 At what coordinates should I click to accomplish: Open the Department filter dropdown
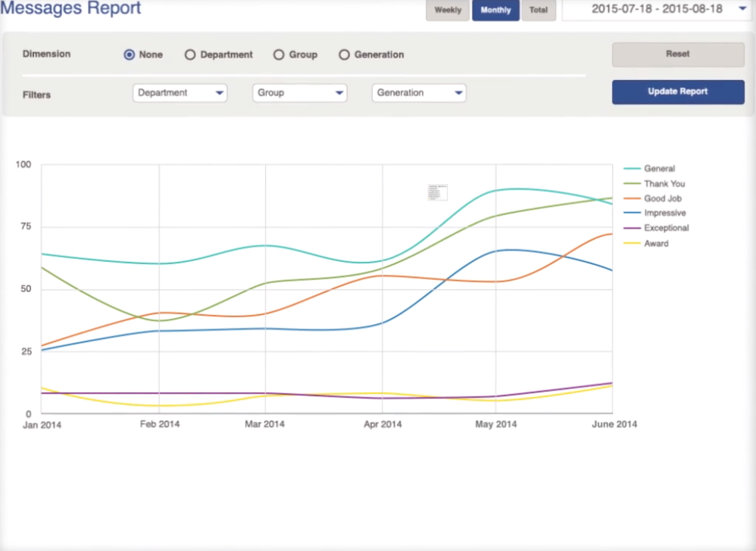tap(180, 92)
